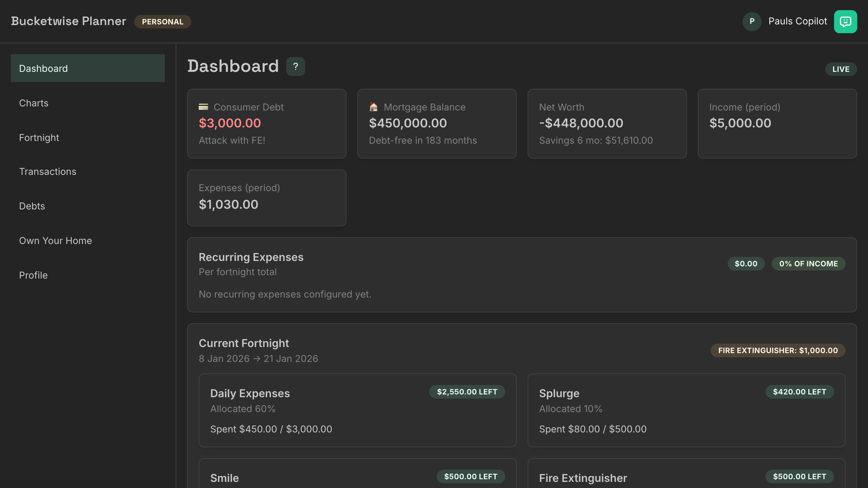Screen dimensions: 868x488
Task: Open the chat assistant icon
Action: [x=845, y=22]
